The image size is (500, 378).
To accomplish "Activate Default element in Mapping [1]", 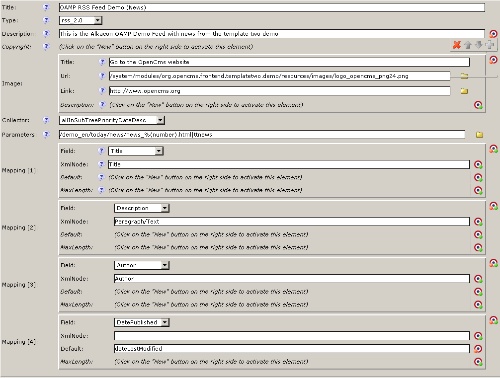I will [x=478, y=177].
